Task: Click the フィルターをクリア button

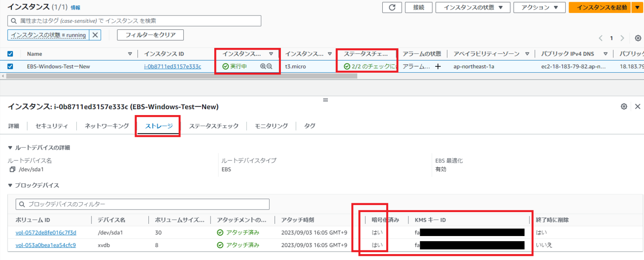Action: click(151, 35)
